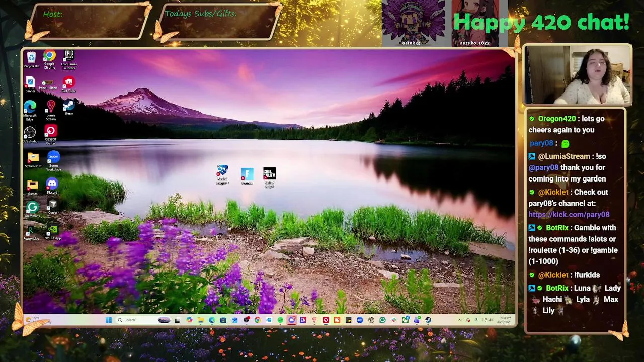Click the taskbar volume icon
644x362 pixels.
tap(491, 320)
